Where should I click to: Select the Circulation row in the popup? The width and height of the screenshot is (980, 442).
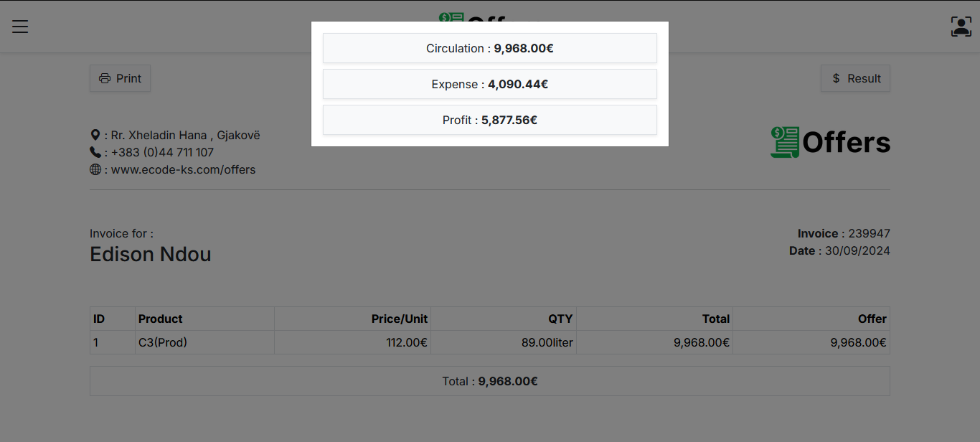[x=489, y=49]
